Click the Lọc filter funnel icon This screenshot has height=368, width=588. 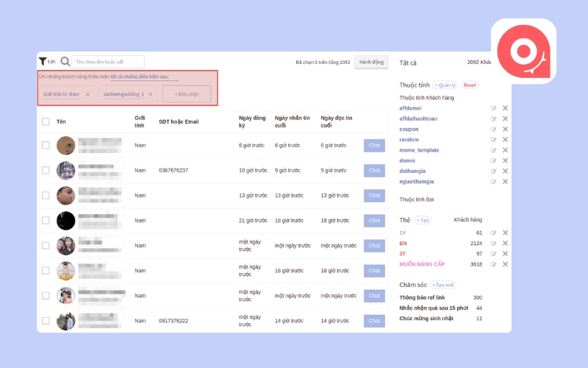[x=43, y=62]
